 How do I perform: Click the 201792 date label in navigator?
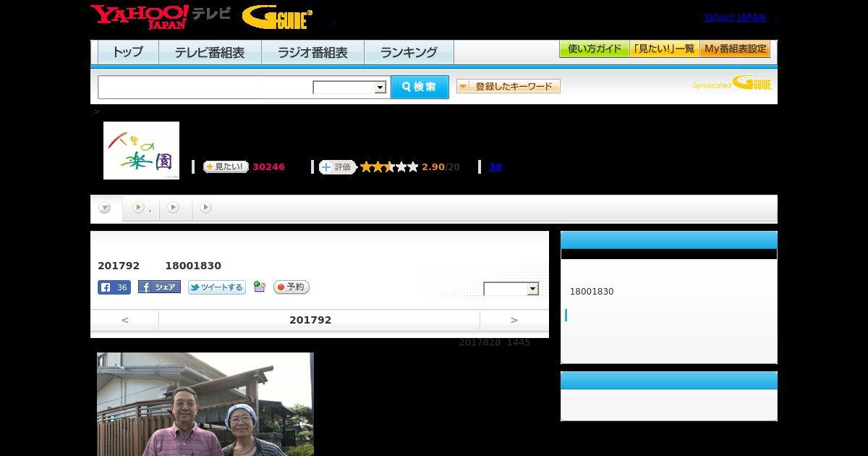click(310, 320)
